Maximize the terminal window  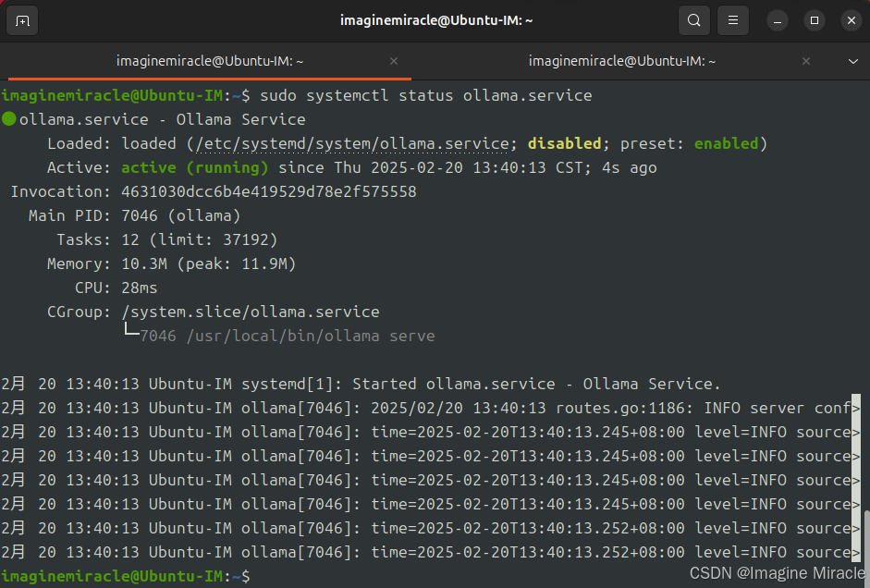pyautogui.click(x=815, y=20)
